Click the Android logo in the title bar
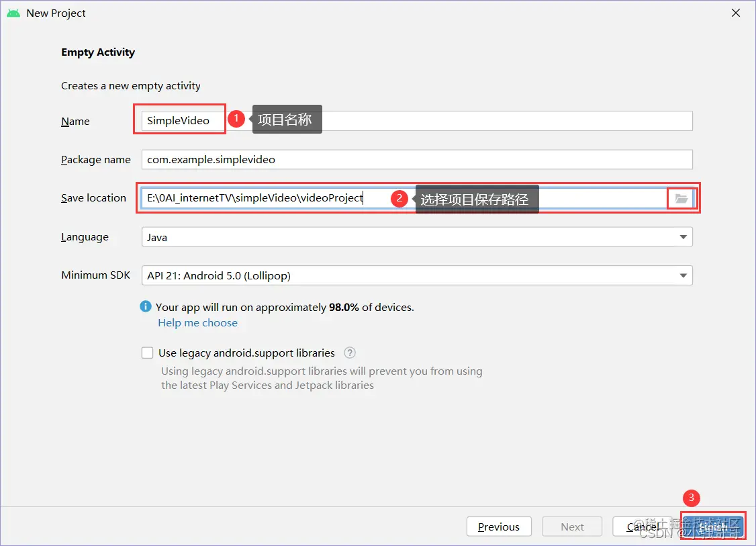Screen dimensions: 756x546 [x=13, y=13]
